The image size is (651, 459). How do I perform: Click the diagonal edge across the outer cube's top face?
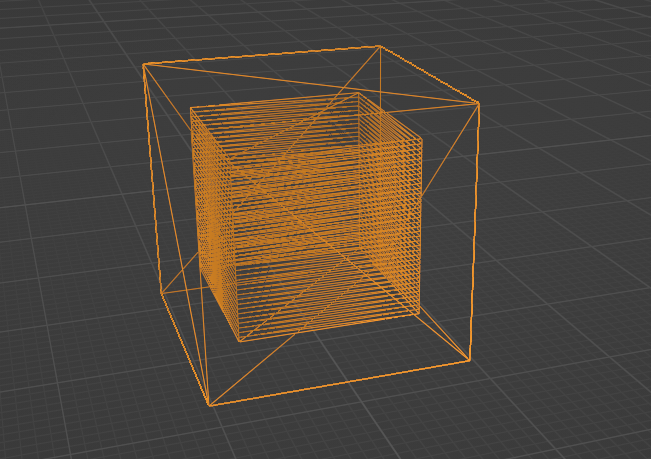[x=310, y=84]
